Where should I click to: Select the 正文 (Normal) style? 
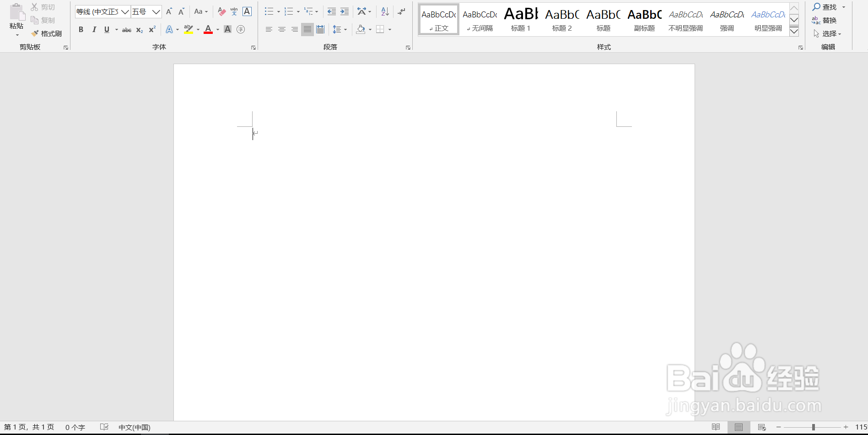(439, 20)
